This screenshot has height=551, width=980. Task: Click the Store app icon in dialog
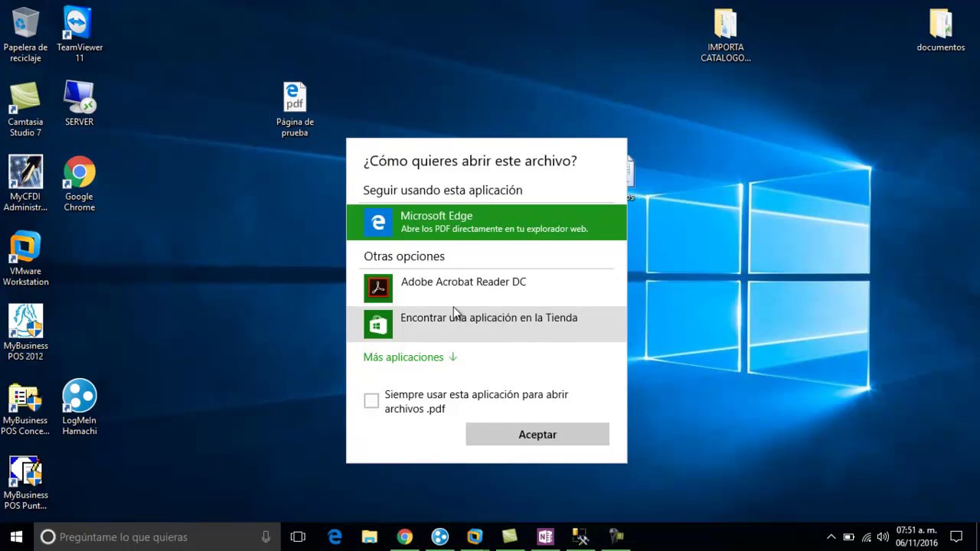tap(378, 324)
